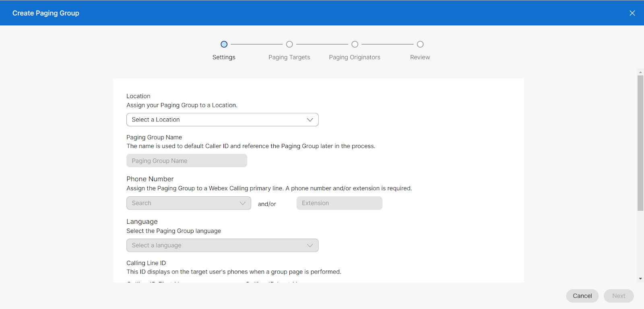This screenshot has height=309, width=644.
Task: Select the Paging Originators step label
Action: tap(355, 57)
